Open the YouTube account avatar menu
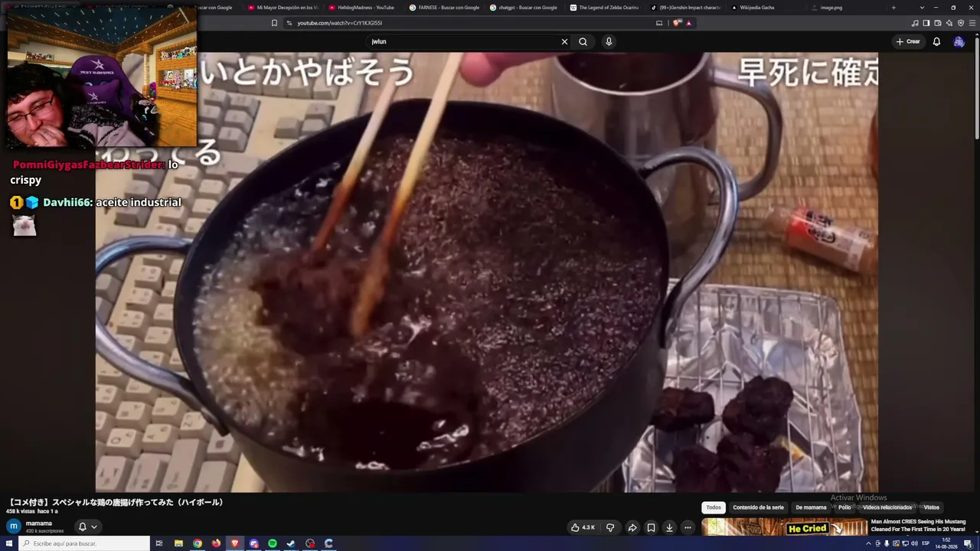This screenshot has width=980, height=551. 959,41
